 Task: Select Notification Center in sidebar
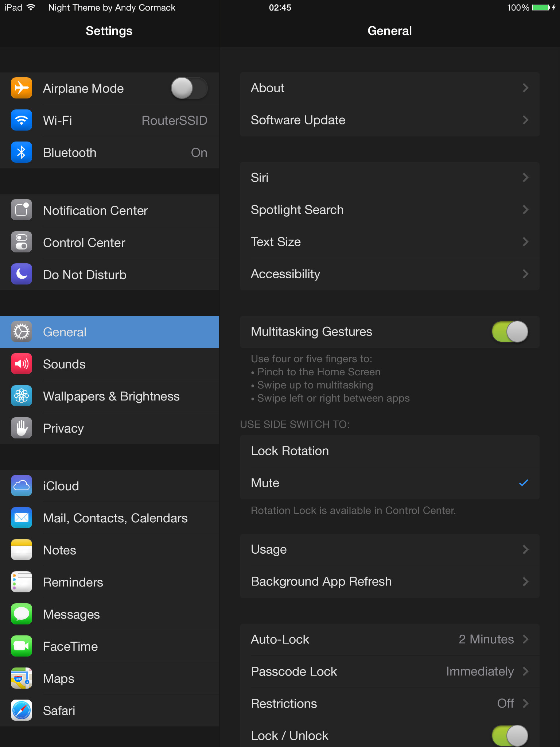click(109, 210)
